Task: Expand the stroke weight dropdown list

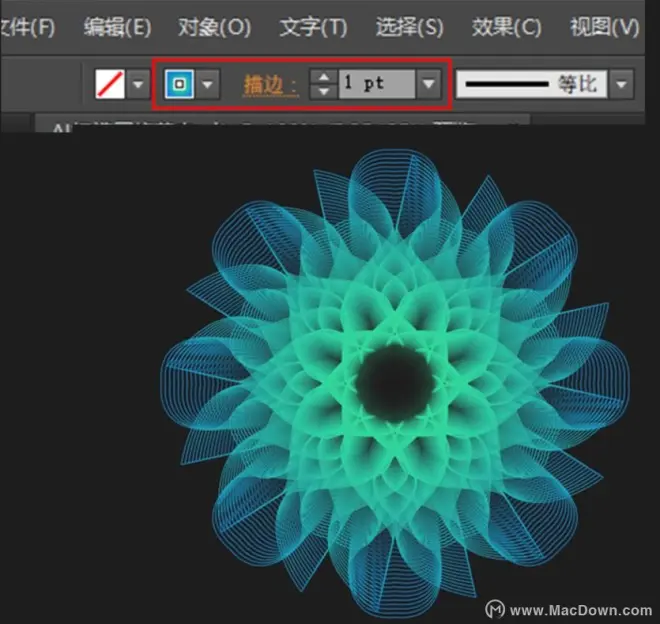Action: [x=428, y=84]
